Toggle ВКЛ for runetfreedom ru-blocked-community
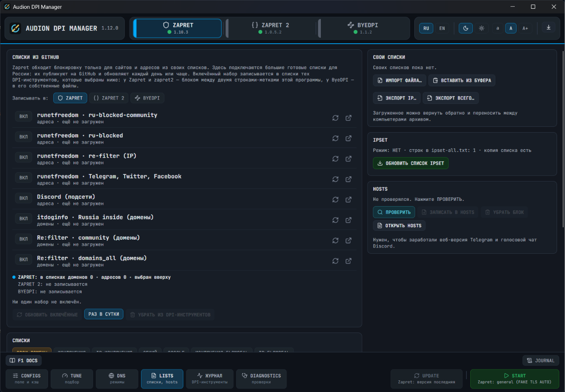The width and height of the screenshot is (565, 392). (x=23, y=116)
